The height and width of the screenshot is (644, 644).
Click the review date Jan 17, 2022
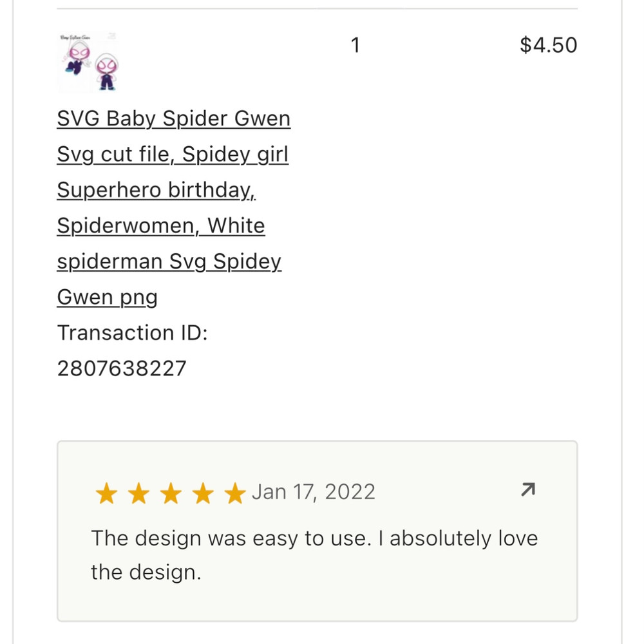coord(314,492)
